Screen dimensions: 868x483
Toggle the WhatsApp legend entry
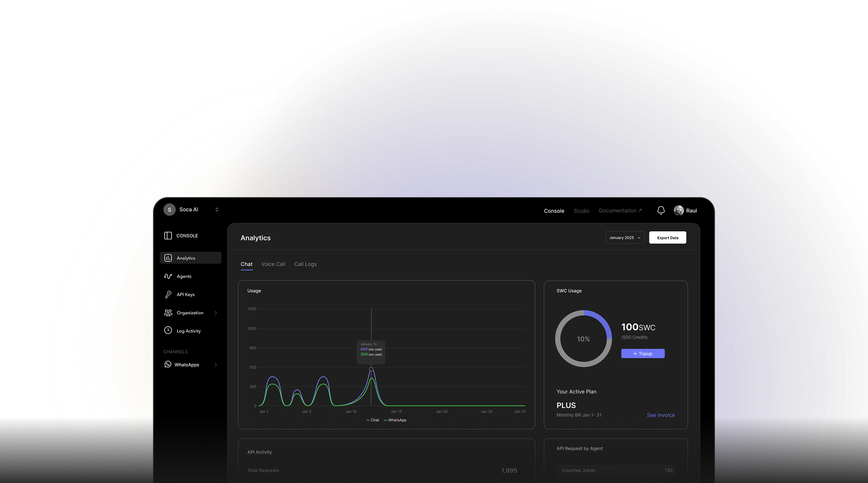[x=395, y=420]
